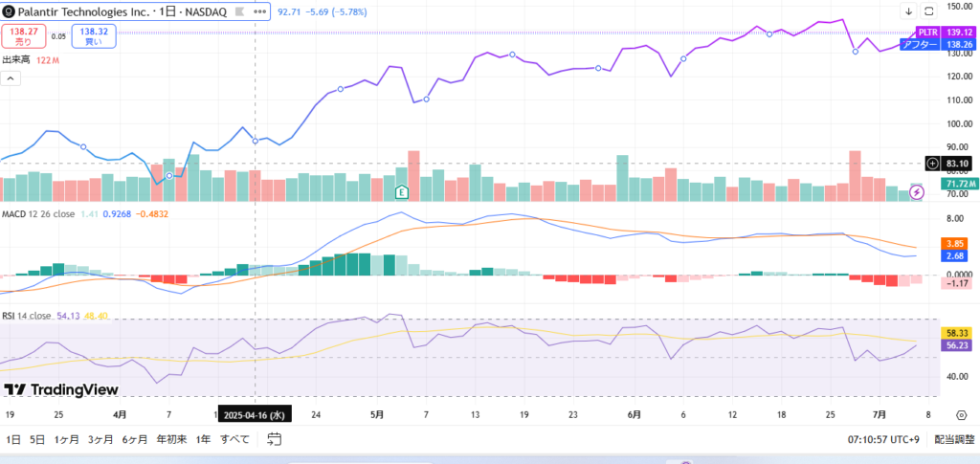980x464 pixels.
Task: Click the purple lightning bolt icon
Action: coord(916,193)
